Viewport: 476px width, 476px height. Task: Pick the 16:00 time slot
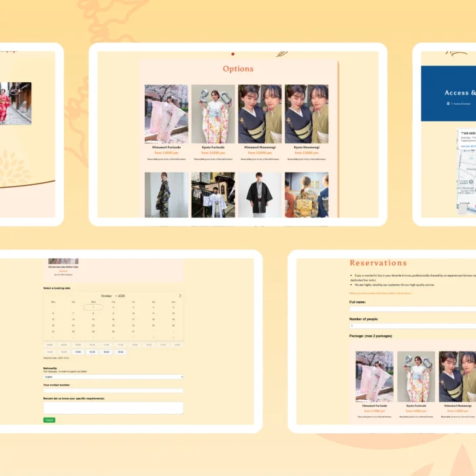106,352
